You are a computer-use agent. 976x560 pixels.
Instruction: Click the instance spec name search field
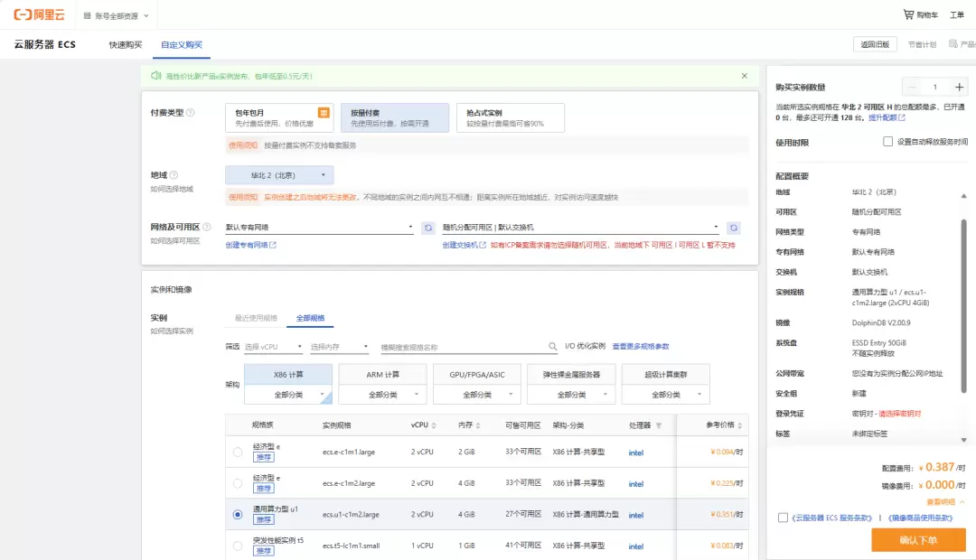(461, 347)
